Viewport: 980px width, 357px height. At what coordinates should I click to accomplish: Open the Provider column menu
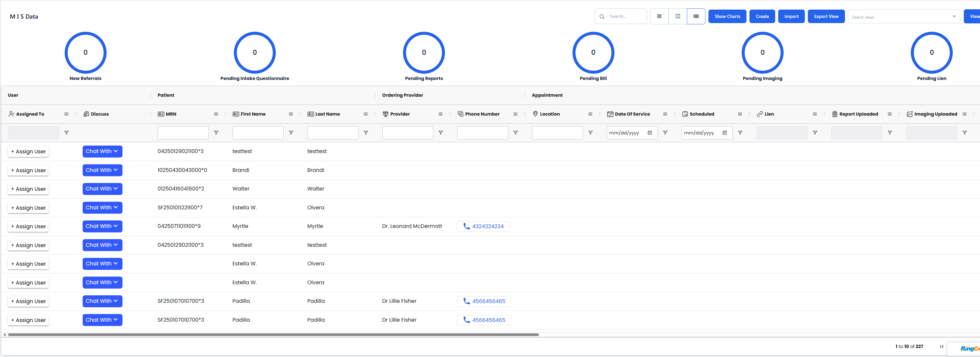click(x=440, y=114)
